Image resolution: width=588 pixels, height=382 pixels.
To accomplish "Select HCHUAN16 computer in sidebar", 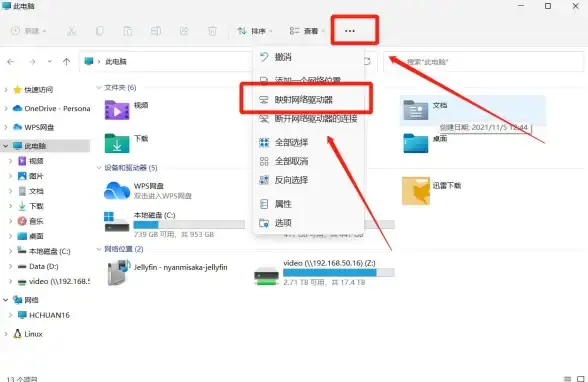I will coord(44,315).
